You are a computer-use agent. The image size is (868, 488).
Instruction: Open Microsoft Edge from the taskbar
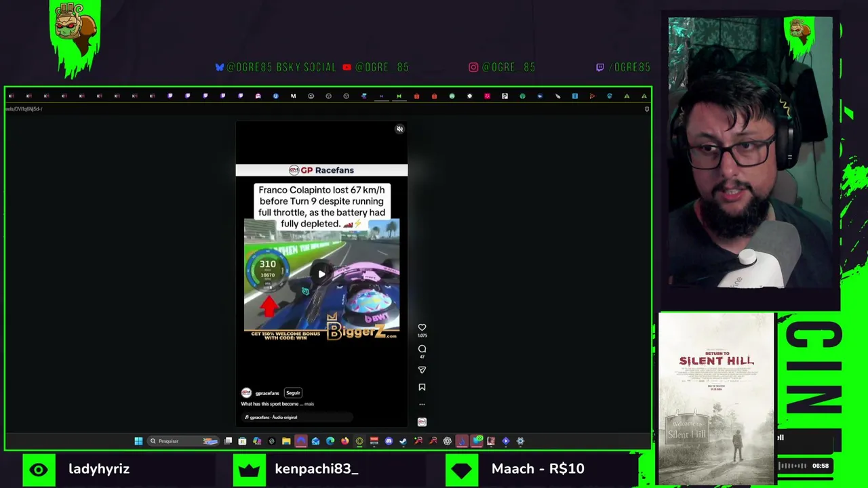pyautogui.click(x=330, y=441)
